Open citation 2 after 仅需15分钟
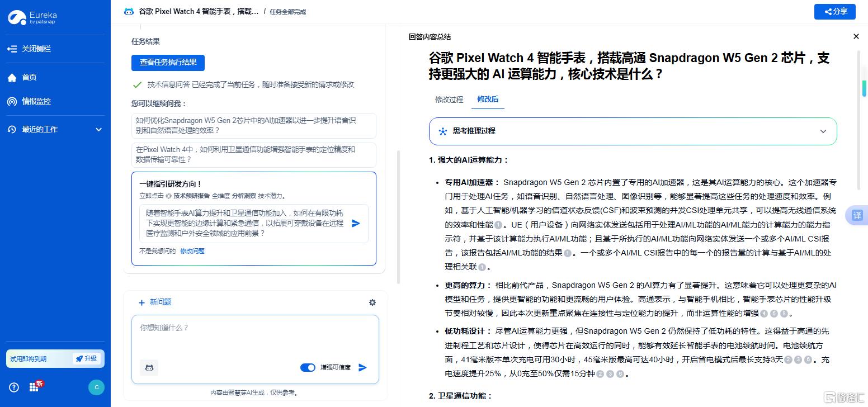This screenshot has height=407, width=868. pos(600,374)
